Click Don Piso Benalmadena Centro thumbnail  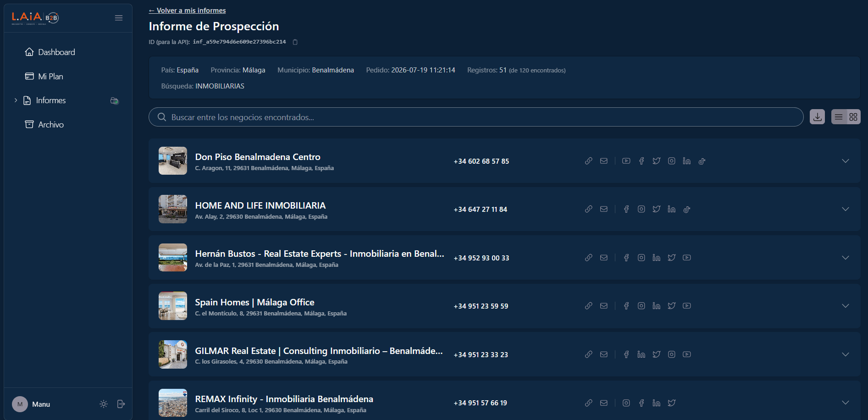[173, 161]
